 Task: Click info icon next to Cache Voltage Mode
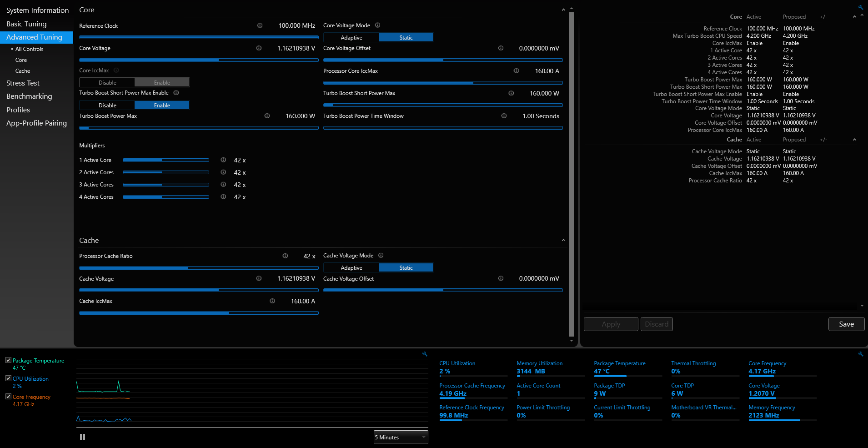[381, 255]
